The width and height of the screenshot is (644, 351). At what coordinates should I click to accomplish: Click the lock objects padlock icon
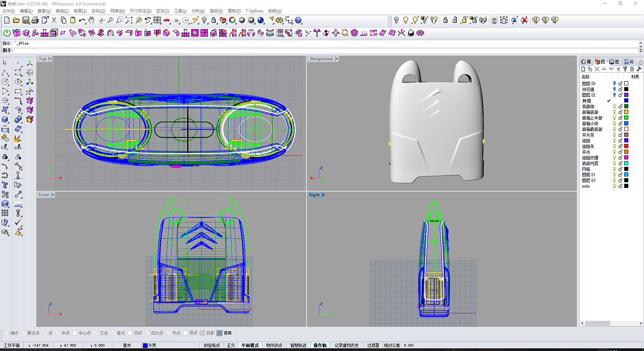[214, 20]
